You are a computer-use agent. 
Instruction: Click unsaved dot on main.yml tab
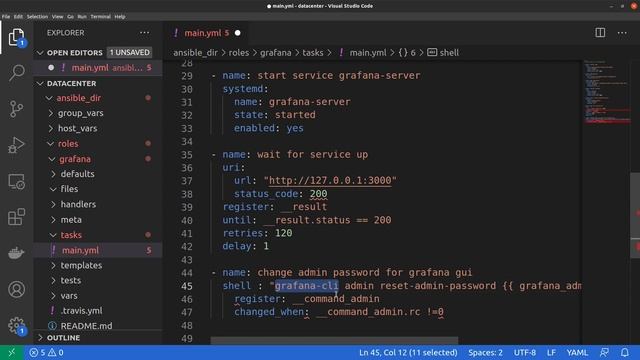tap(238, 33)
